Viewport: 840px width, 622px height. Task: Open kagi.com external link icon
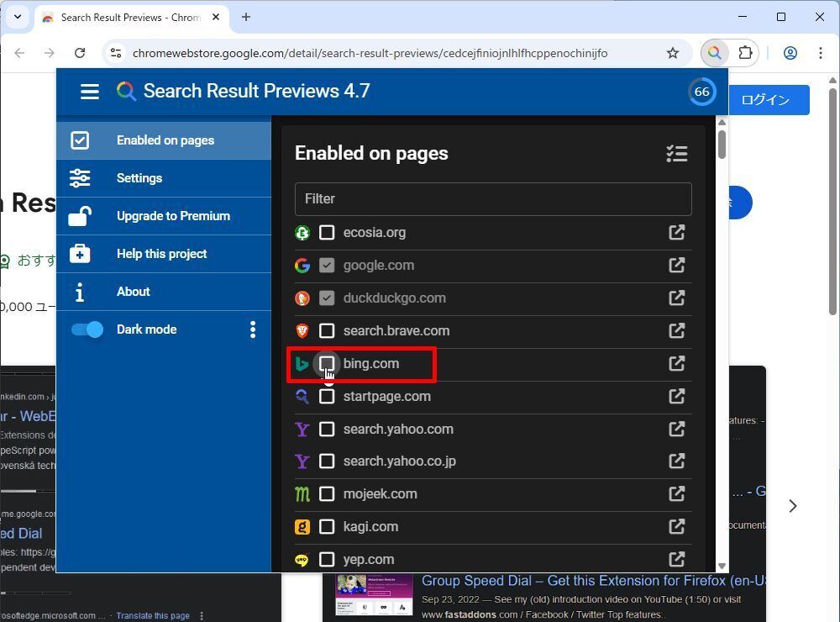676,526
